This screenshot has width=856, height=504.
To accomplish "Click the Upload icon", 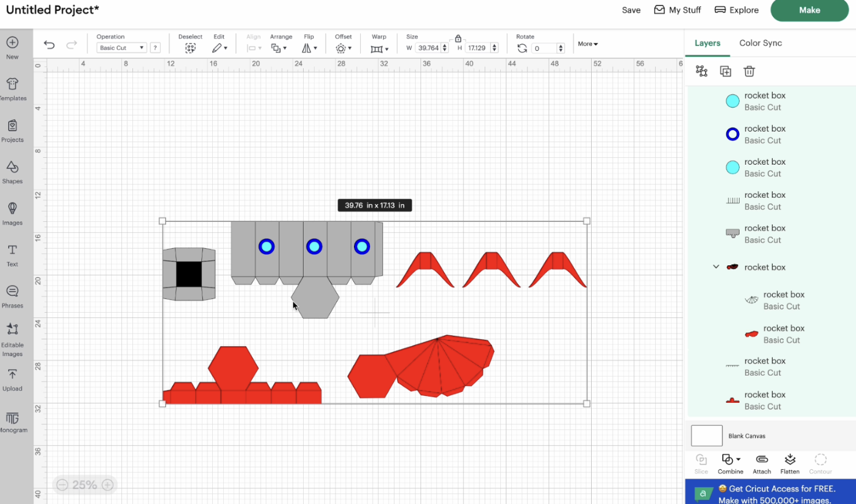I will pos(12,379).
